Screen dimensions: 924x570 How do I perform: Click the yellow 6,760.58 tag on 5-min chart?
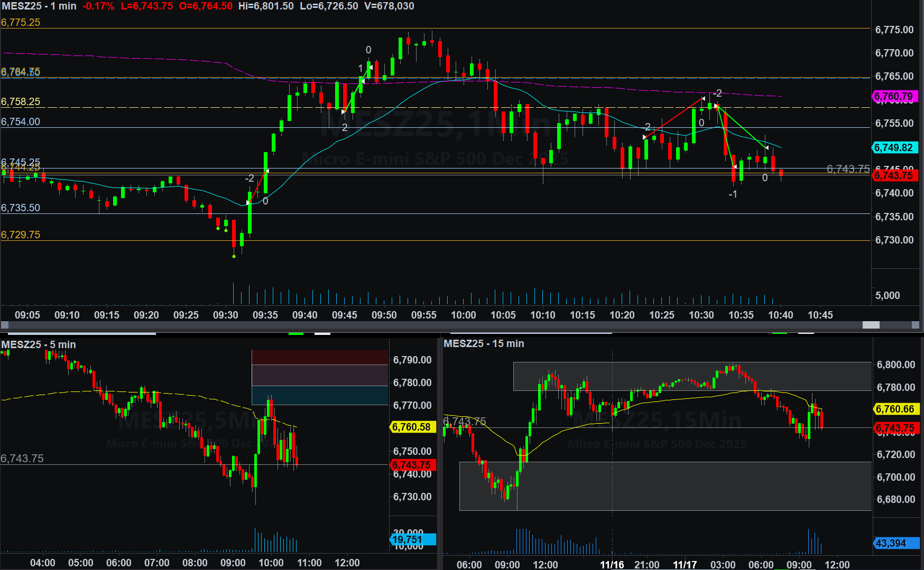pos(412,427)
